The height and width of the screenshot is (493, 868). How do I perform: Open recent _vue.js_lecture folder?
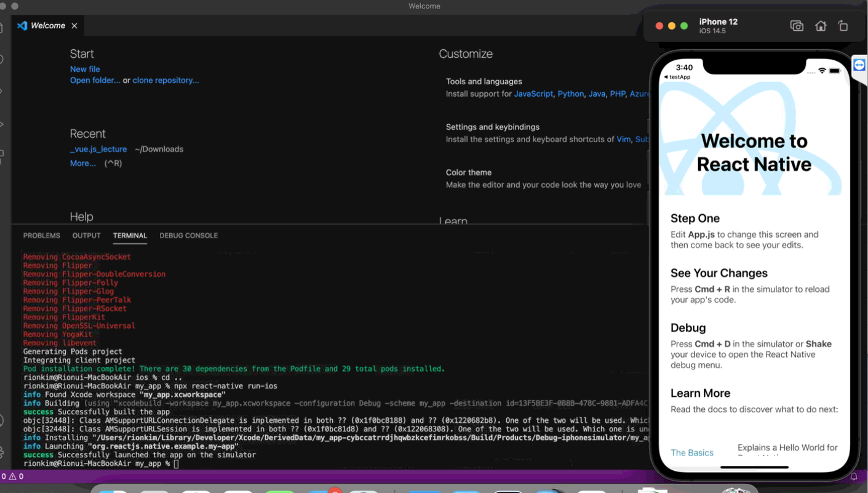98,149
